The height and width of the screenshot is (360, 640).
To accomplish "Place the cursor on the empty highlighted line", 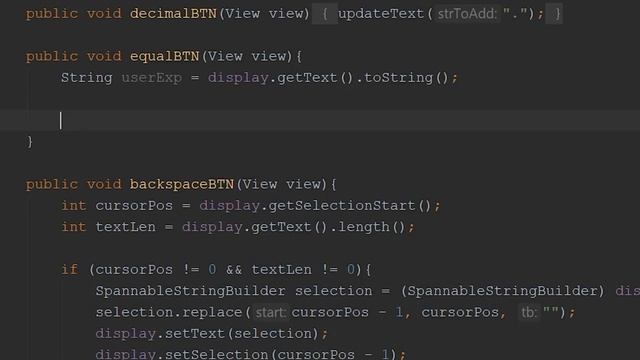I will [320, 120].
